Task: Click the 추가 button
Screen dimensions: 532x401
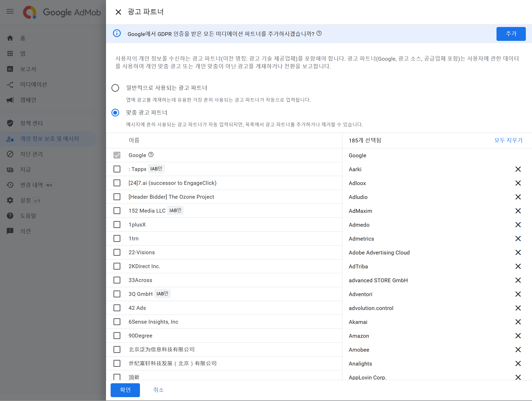Action: pos(511,34)
